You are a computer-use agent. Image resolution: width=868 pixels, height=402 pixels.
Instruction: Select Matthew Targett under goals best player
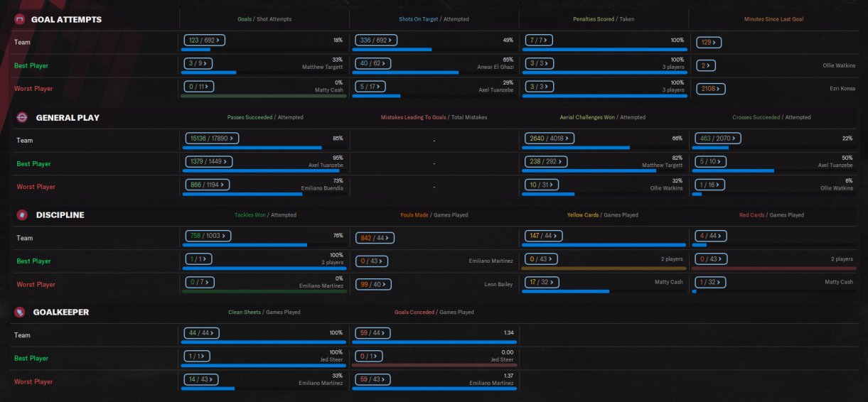322,67
